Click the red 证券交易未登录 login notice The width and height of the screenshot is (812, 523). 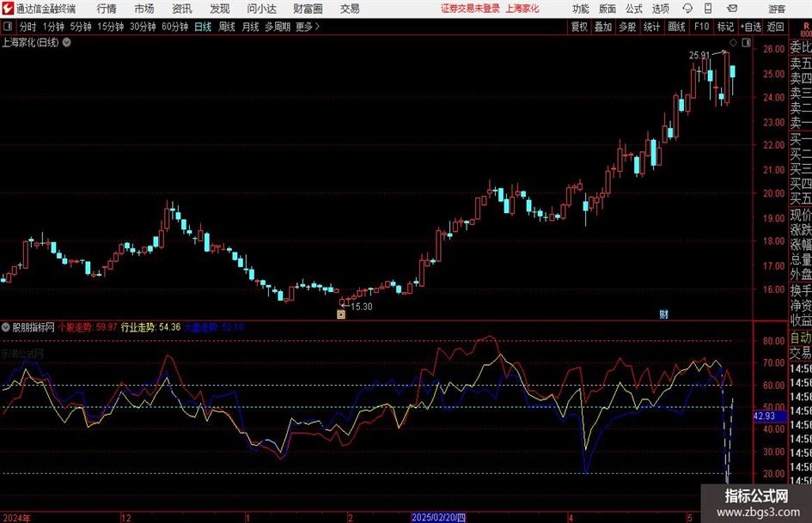470,9
